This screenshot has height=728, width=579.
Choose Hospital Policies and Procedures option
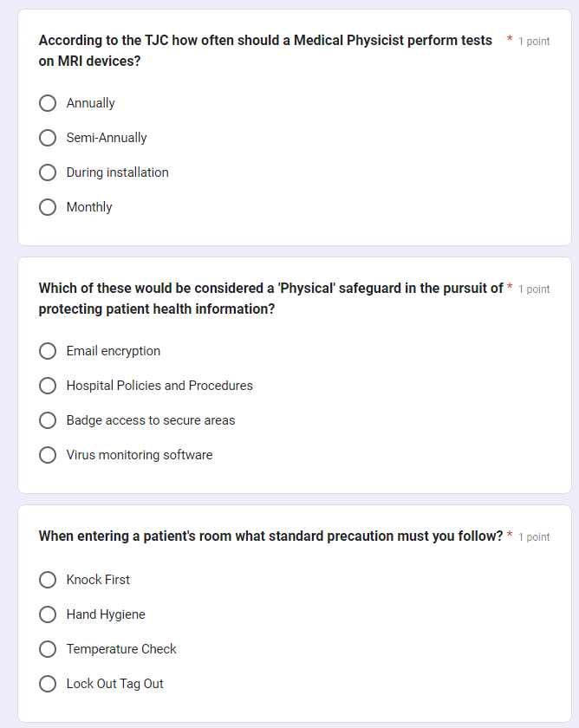[49, 386]
